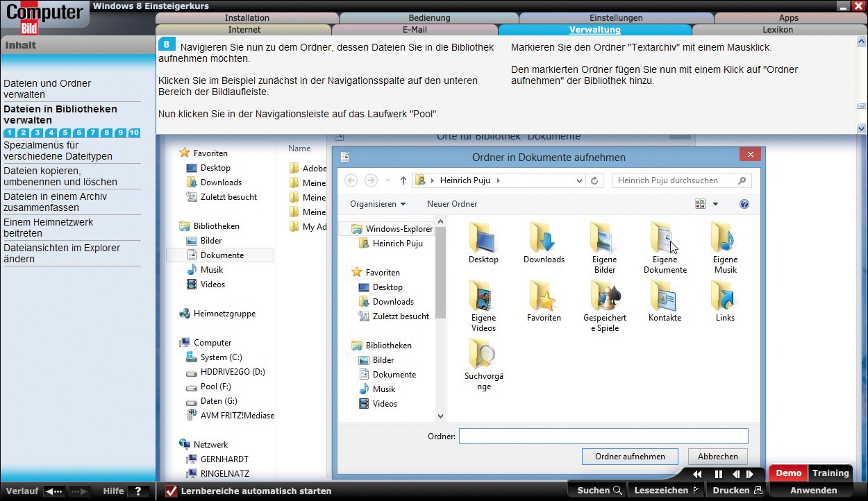Open Einem Heimnetzwerk beitreten chapter
The width and height of the screenshot is (868, 501).
click(48, 228)
